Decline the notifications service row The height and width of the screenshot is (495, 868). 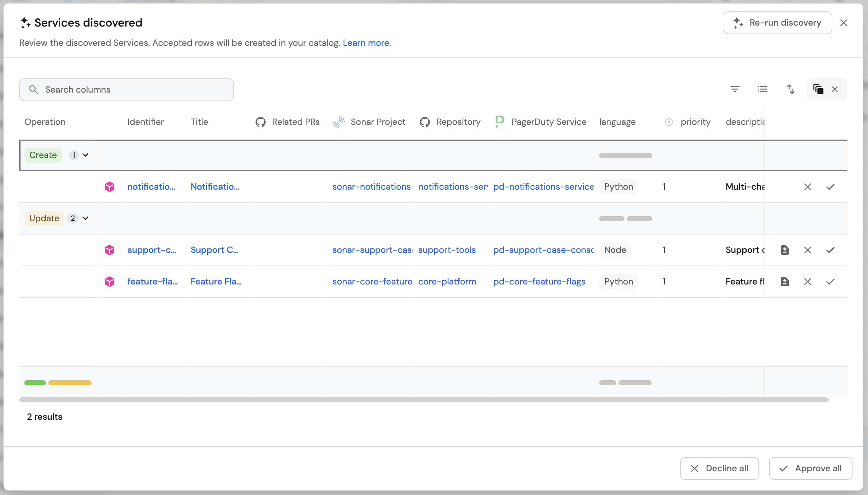click(x=808, y=187)
